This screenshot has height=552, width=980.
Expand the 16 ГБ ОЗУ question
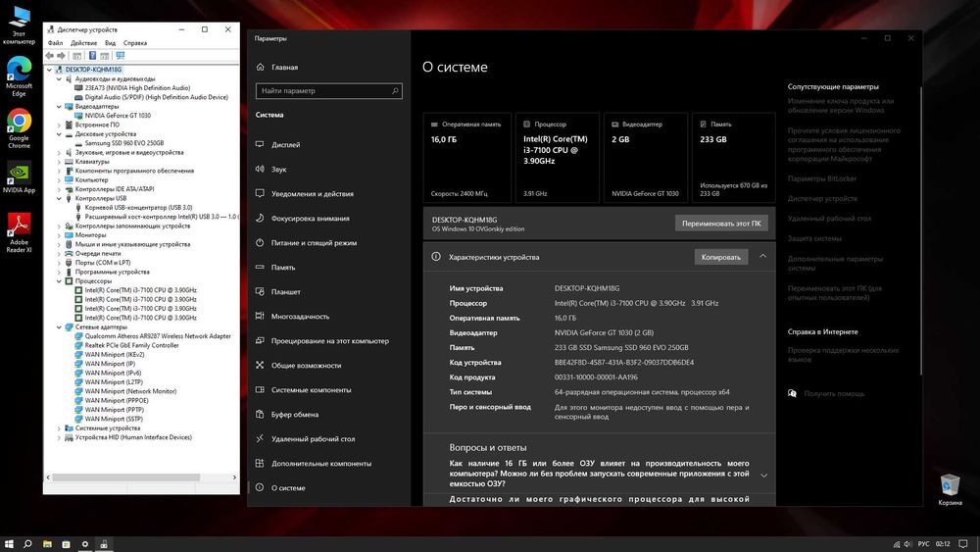coord(763,476)
